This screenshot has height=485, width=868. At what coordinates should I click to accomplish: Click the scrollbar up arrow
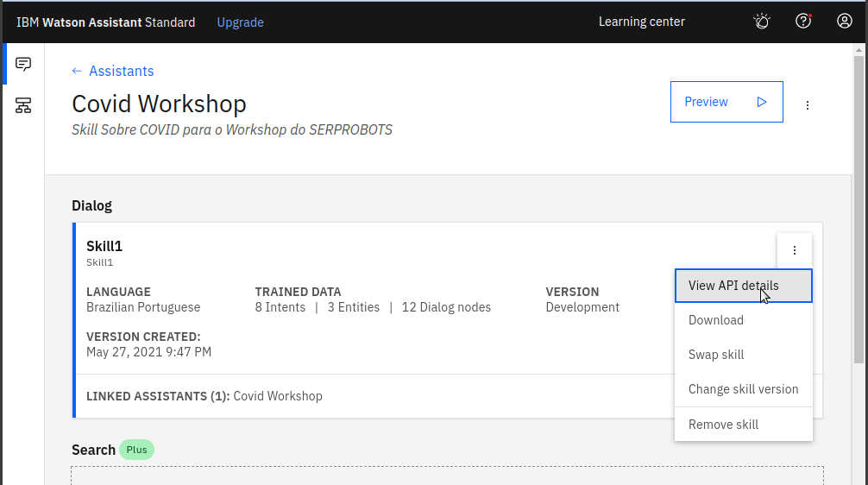(x=859, y=50)
